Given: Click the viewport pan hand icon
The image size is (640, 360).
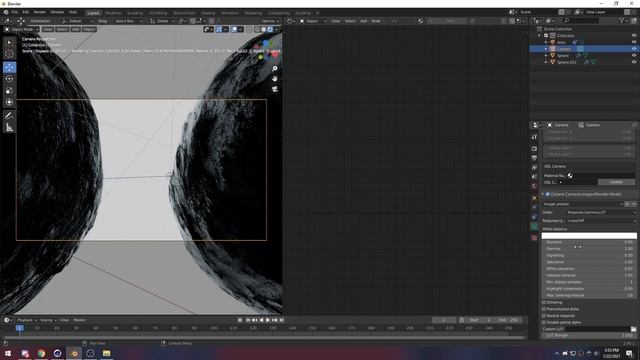Looking at the screenshot, I should 275,78.
